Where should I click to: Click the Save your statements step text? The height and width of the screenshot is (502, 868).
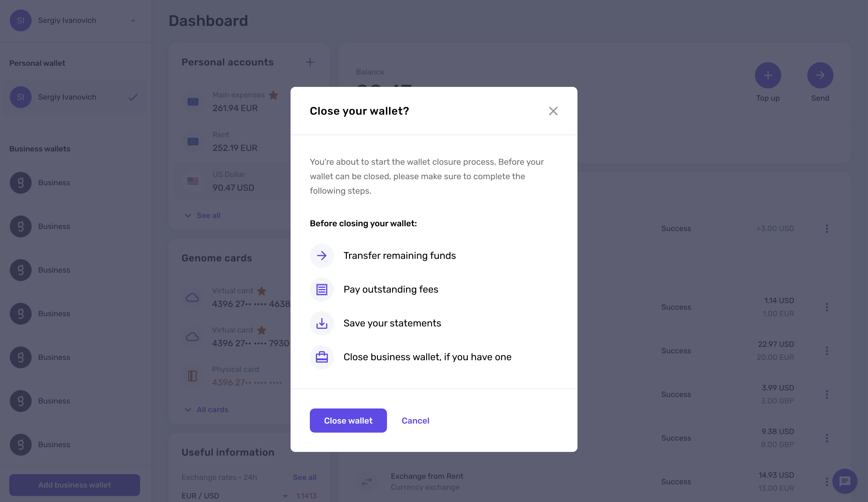click(x=392, y=323)
